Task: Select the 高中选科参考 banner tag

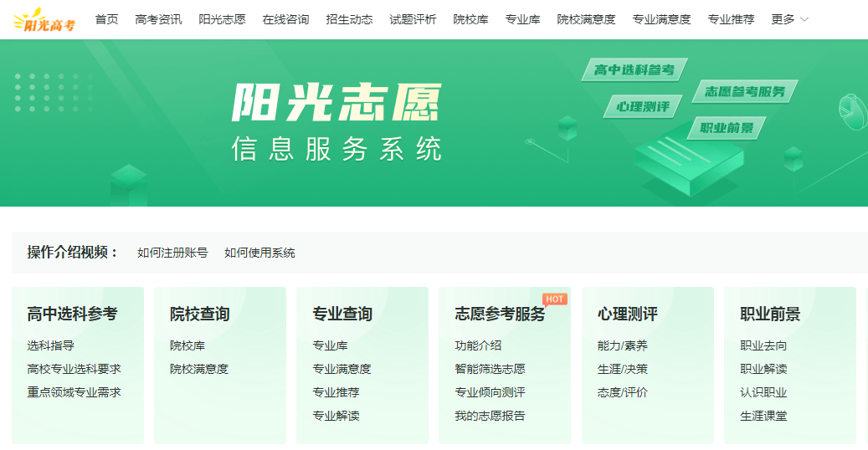Action: coord(634,69)
